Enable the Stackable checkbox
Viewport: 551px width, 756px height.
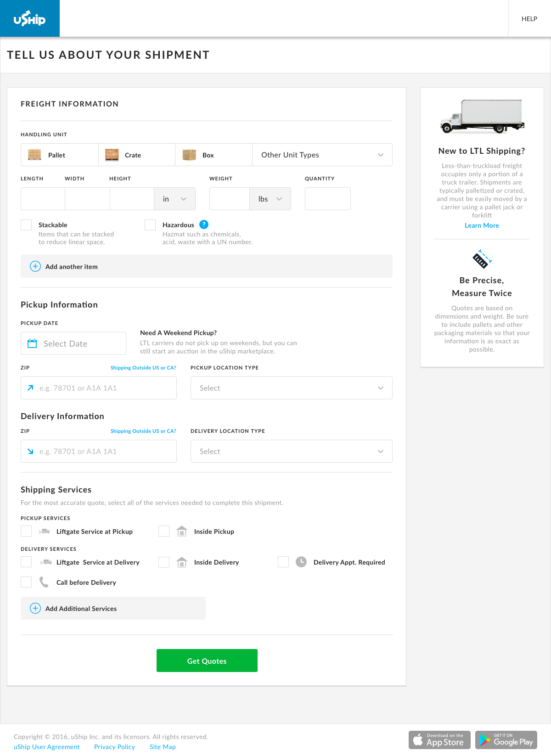[x=26, y=225]
